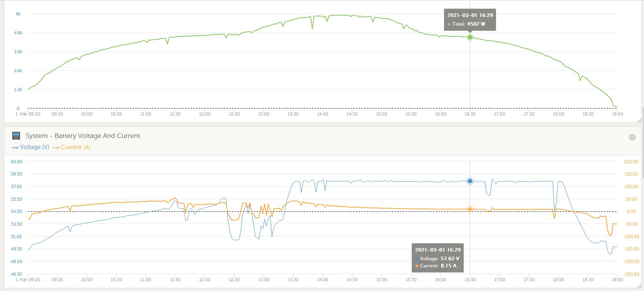Click the 14:00 label on the top chart axis
Viewport: 644px width, 291px height.
pos(322,114)
